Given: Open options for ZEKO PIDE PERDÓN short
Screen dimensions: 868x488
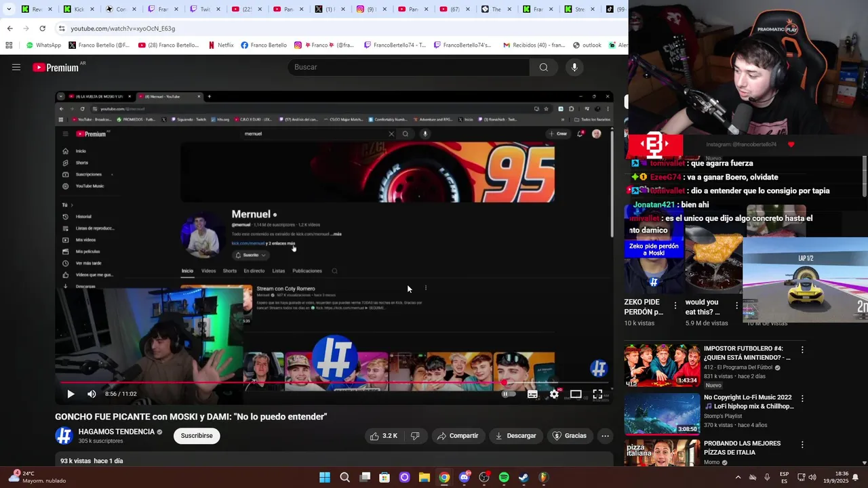Looking at the screenshot, I should coord(675,306).
